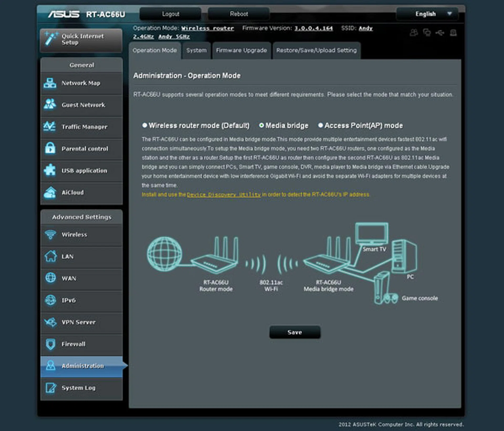
Task: Click the Guest Network people icon
Action: click(x=50, y=104)
